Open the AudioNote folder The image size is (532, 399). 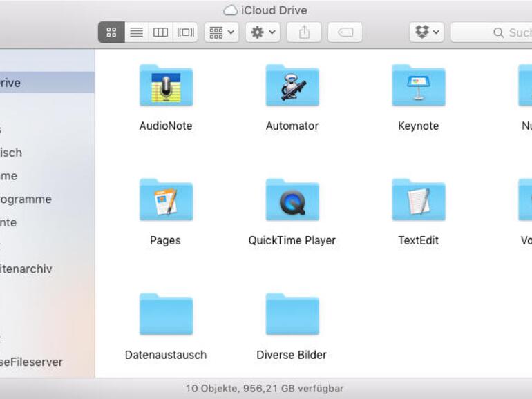coord(166,86)
